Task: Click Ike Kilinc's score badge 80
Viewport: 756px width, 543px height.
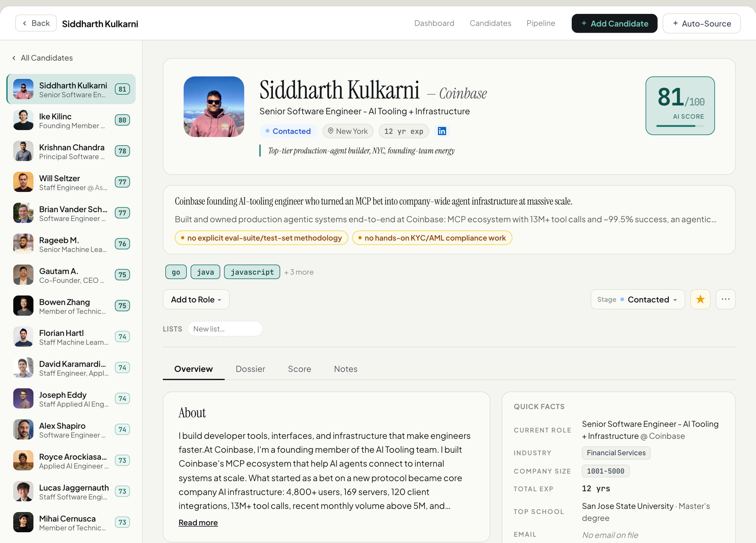Action: click(x=122, y=120)
